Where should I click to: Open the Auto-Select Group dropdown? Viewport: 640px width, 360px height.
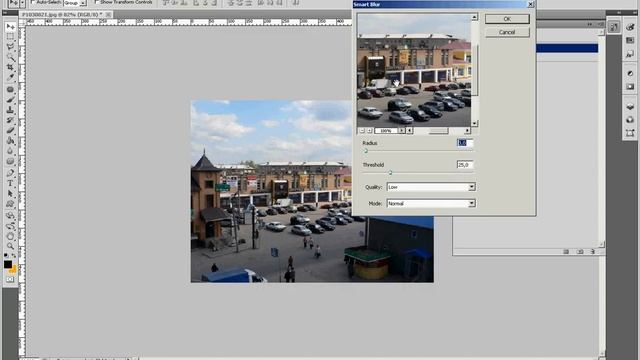75,2
